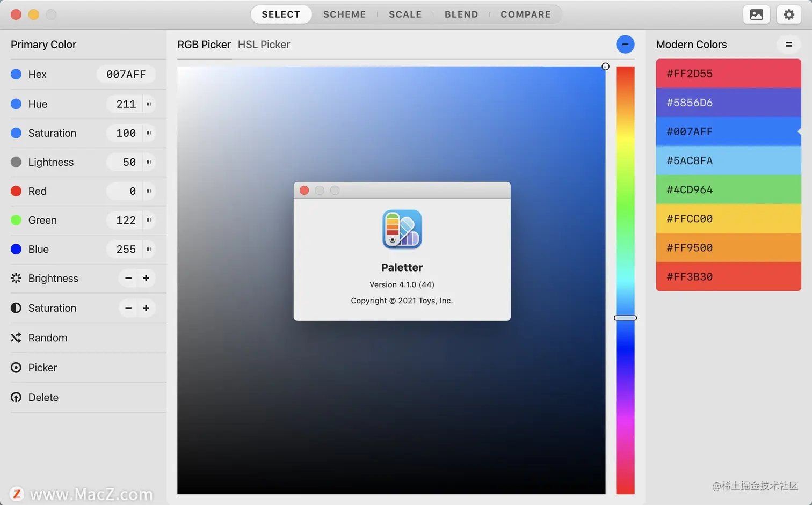
Task: Click the Modern Colors heading
Action: pos(691,45)
